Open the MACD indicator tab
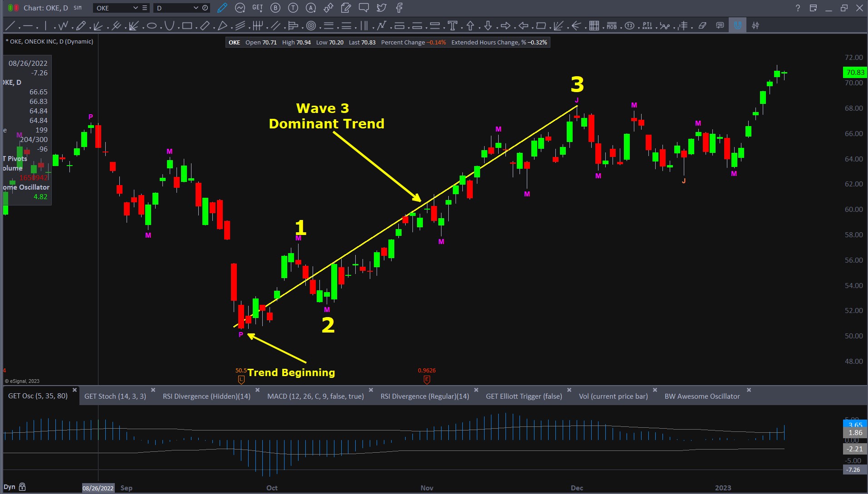Viewport: 868px width, 494px height. coord(315,396)
